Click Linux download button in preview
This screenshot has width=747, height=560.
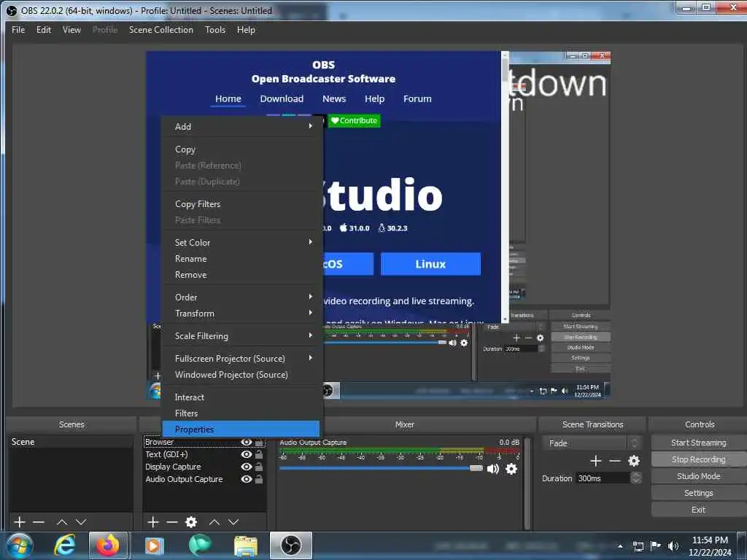(430, 264)
